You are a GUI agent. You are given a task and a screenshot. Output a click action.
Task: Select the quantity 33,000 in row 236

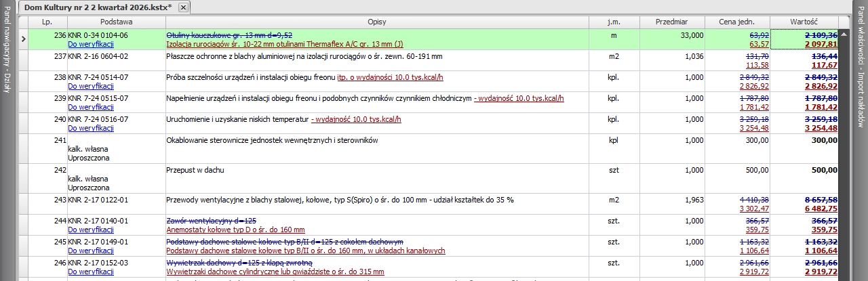[x=692, y=35]
